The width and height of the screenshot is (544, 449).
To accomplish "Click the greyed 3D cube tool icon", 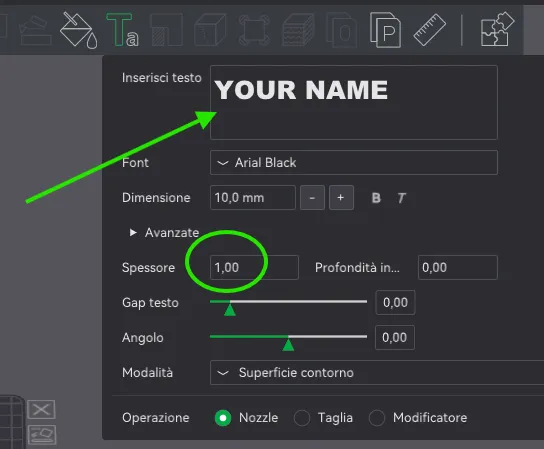I will pyautogui.click(x=210, y=30).
